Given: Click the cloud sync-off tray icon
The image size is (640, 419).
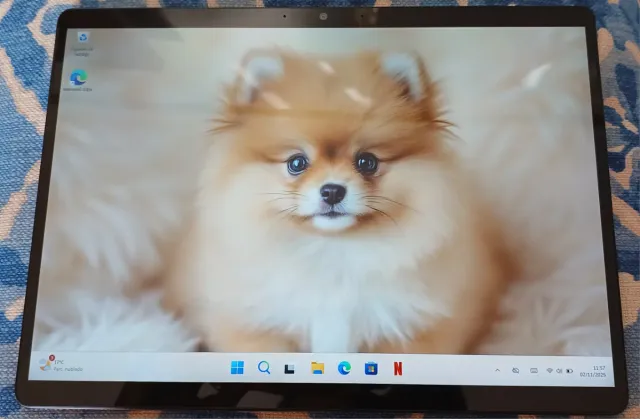Looking at the screenshot, I should pos(516,370).
